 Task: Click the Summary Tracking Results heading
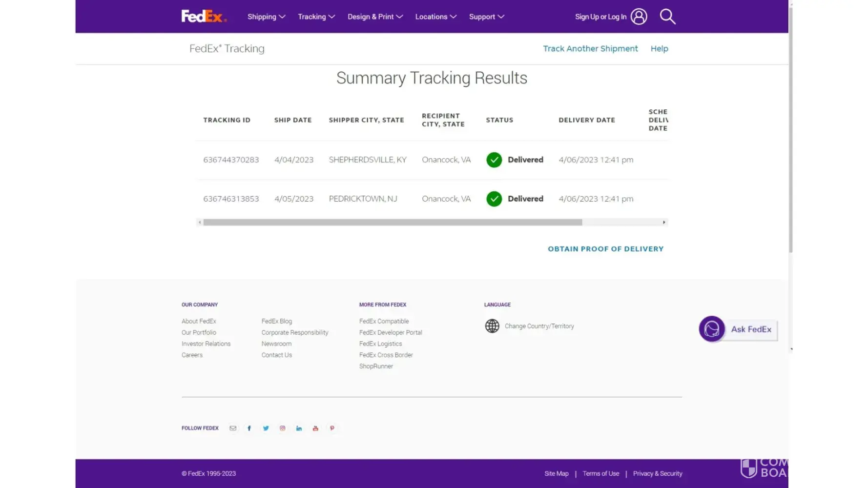pyautogui.click(x=432, y=78)
